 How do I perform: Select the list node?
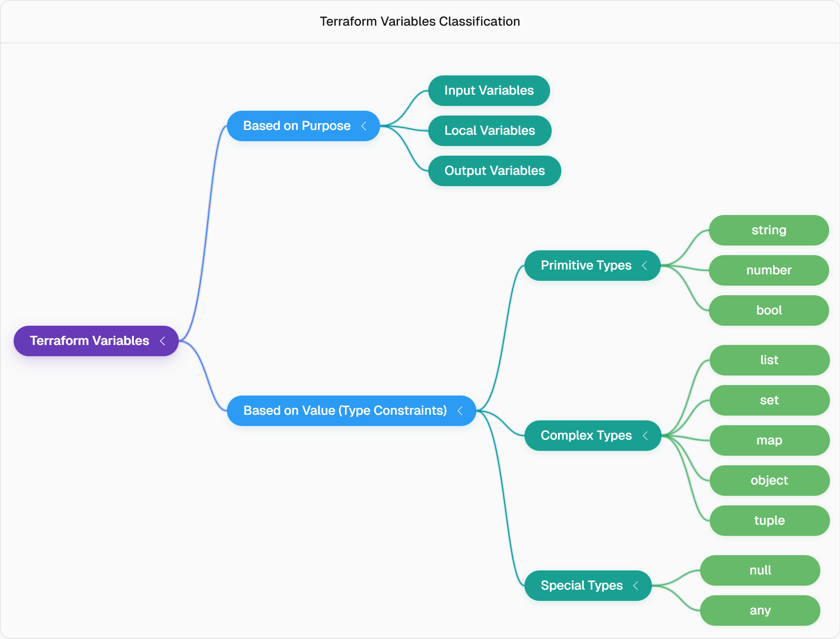tap(769, 360)
